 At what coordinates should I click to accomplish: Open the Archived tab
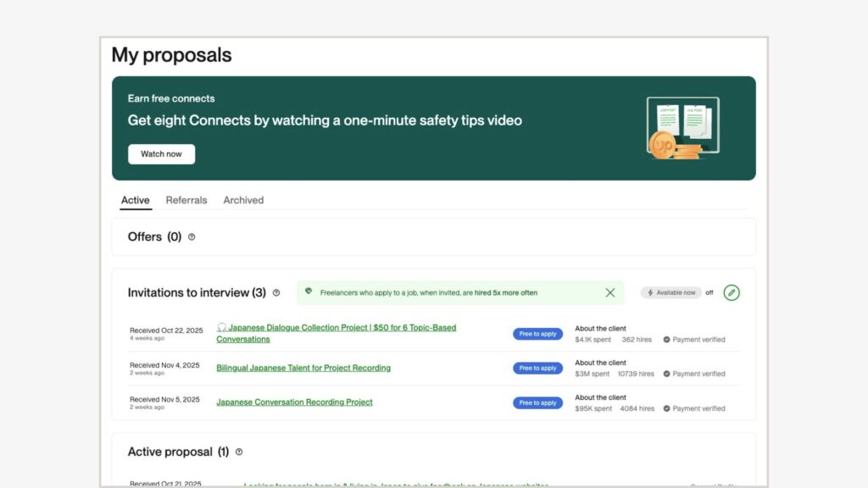243,201
